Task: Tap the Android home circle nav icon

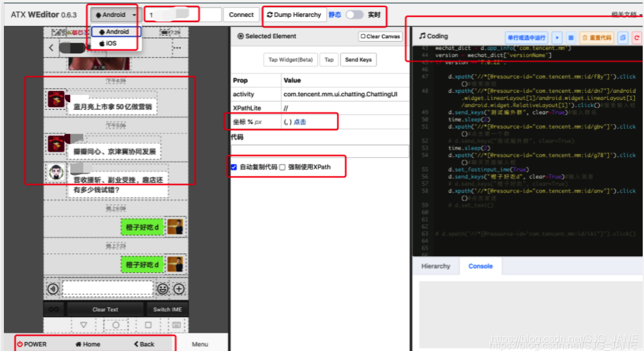Action: pyautogui.click(x=116, y=325)
